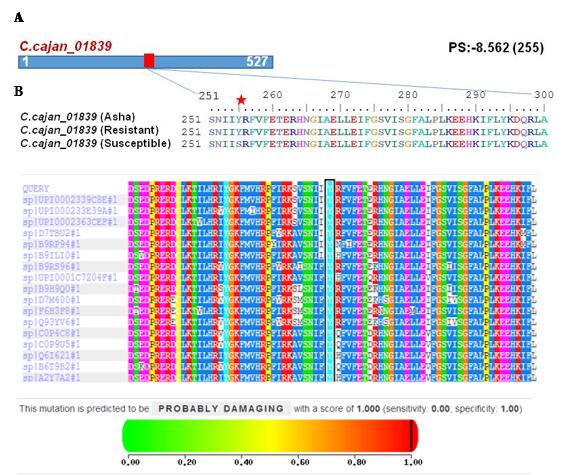Click the black-outlined highlighted alignment column
This screenshot has height=475, width=572.
(x=330, y=280)
